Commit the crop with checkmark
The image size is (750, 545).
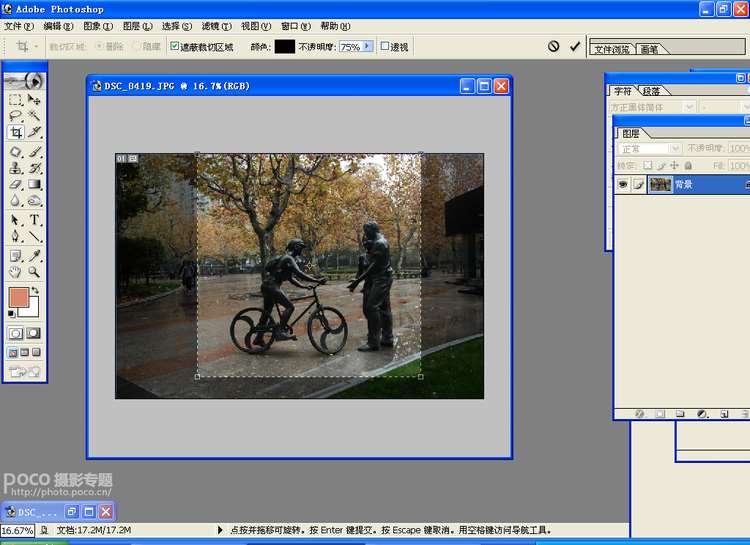574,46
